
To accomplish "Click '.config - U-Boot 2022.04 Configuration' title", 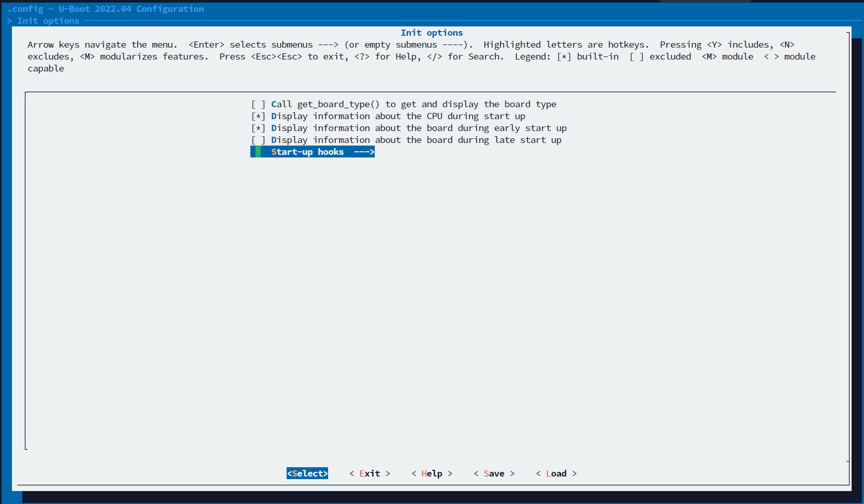I will tap(106, 9).
